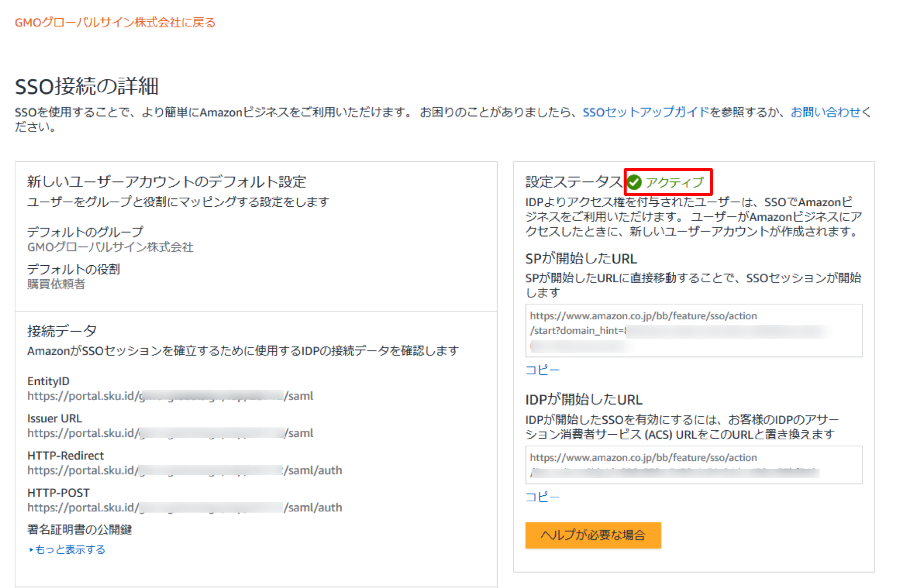Viewport: 903px width, 588px height.
Task: Open the お問い合わせ contact link
Action: tap(826, 113)
